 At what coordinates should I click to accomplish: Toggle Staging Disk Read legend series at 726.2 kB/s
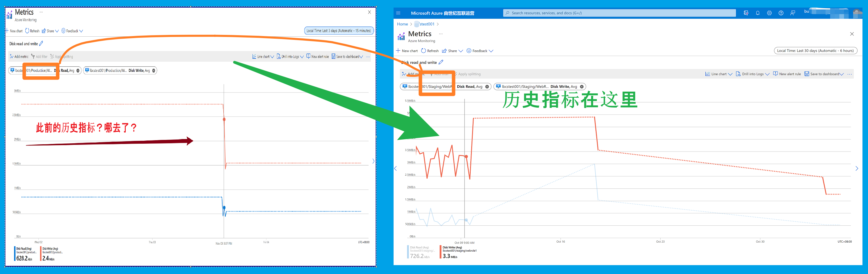tap(419, 252)
